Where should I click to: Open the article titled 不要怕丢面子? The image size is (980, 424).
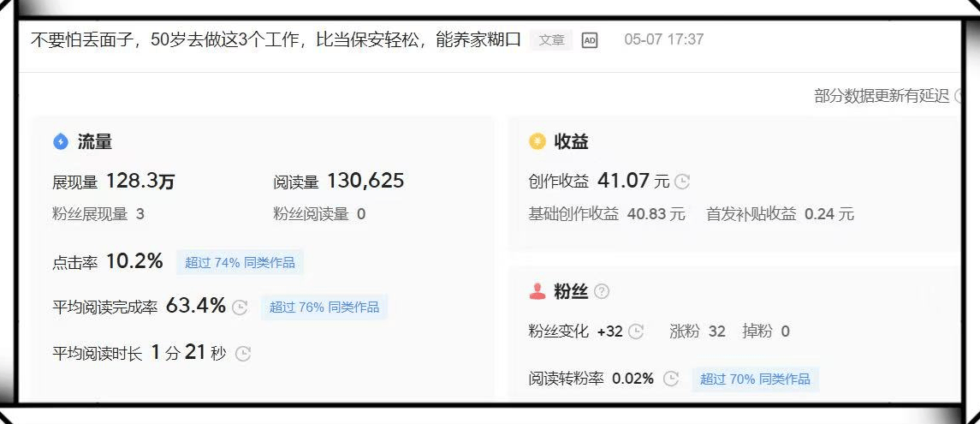(x=276, y=40)
